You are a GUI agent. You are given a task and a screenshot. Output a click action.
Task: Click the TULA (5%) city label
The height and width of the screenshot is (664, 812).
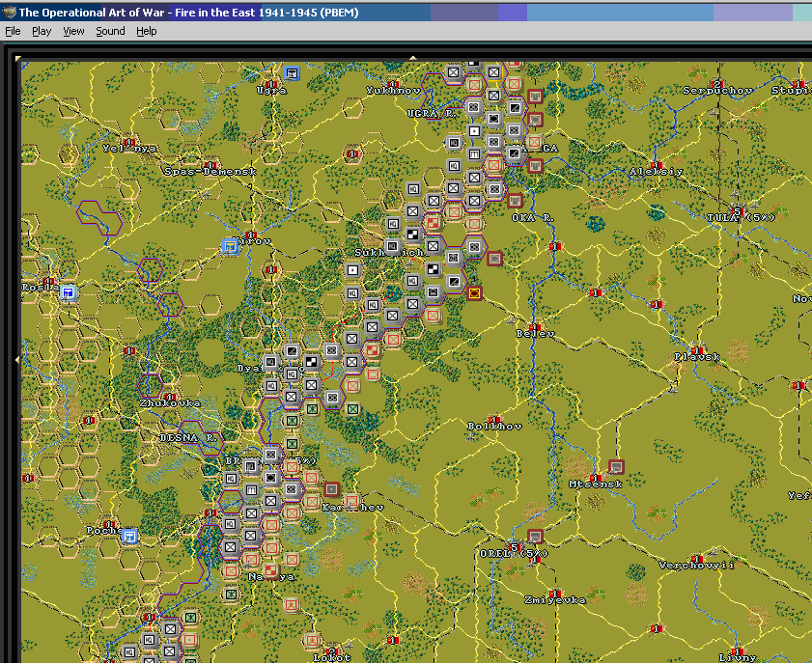click(742, 218)
